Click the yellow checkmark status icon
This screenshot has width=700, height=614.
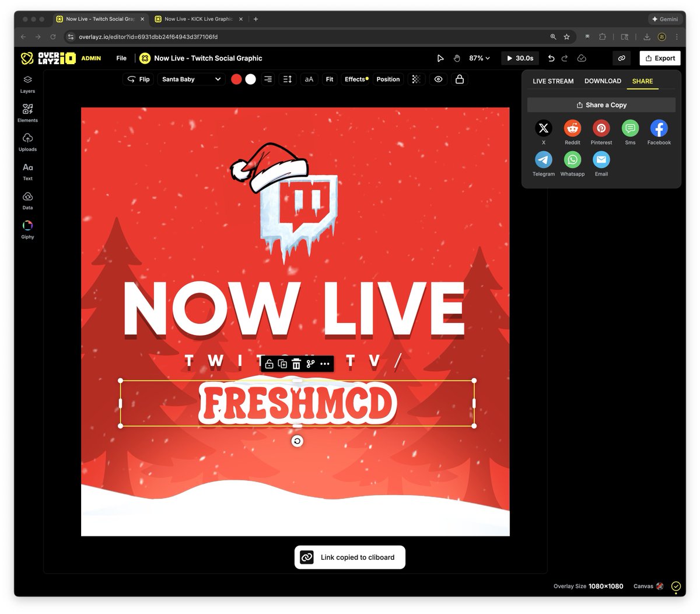point(676,586)
